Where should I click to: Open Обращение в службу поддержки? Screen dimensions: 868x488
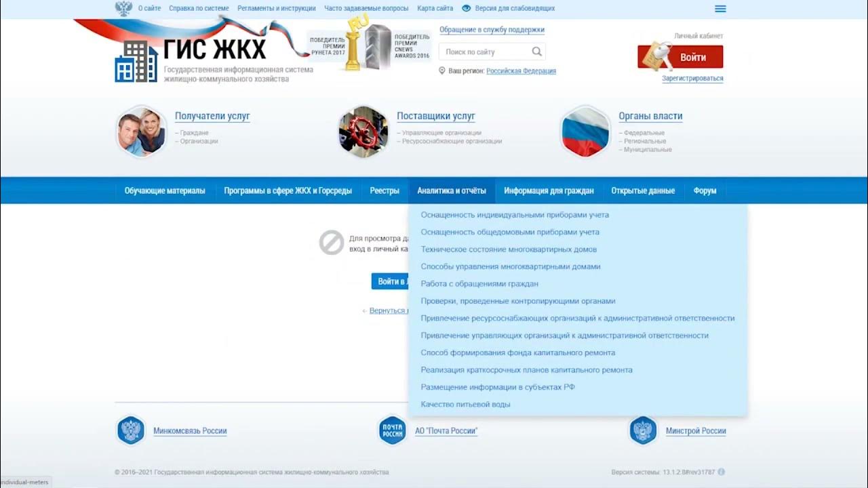click(492, 30)
